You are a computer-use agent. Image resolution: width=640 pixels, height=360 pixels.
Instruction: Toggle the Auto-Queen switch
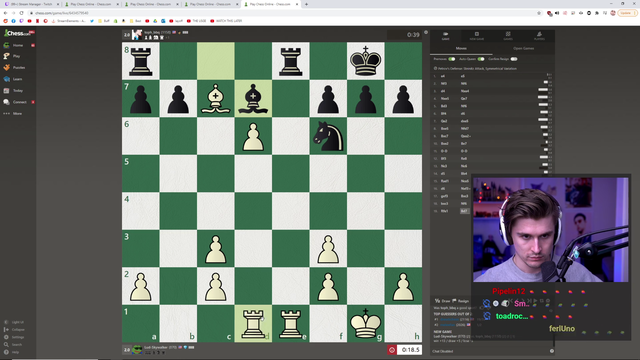point(481,59)
